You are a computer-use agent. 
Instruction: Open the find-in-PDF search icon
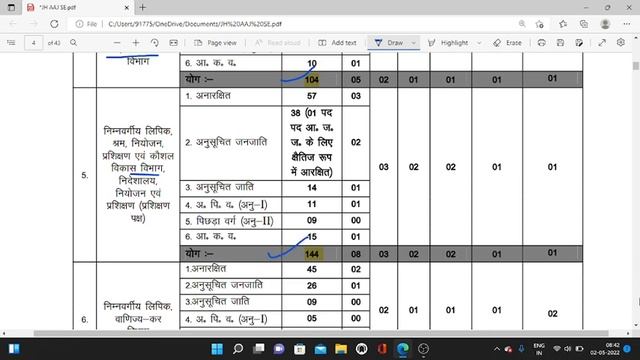click(73, 42)
